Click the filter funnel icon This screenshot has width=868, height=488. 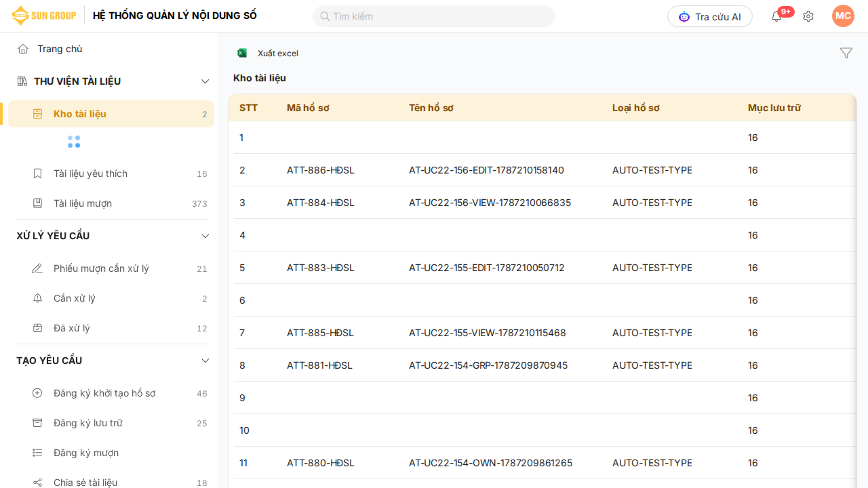click(x=846, y=53)
